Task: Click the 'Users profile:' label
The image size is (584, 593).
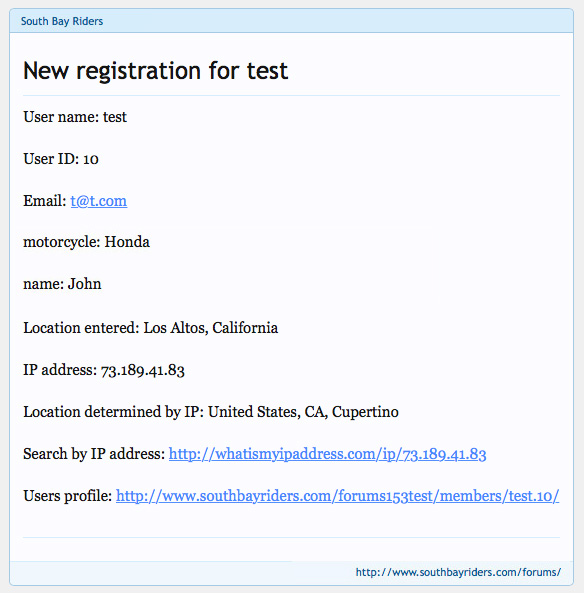Action: [x=67, y=496]
